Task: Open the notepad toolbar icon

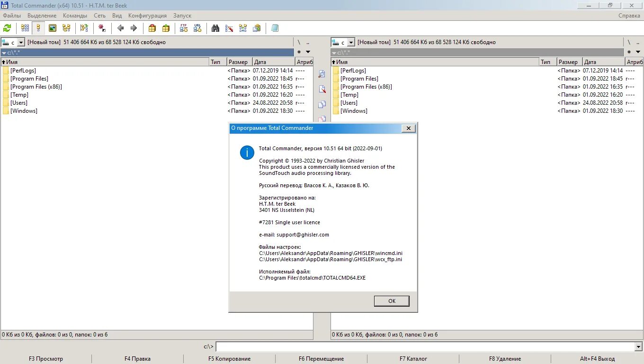Action: click(275, 28)
